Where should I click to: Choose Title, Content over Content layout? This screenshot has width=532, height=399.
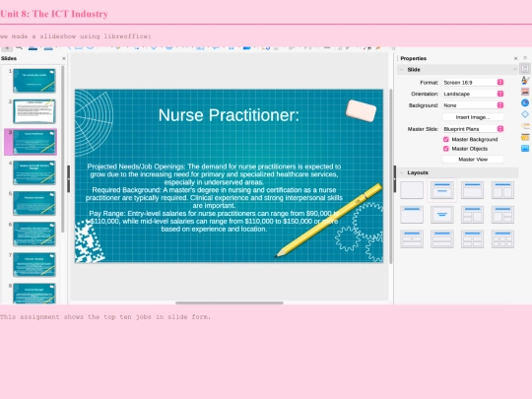(x=441, y=238)
